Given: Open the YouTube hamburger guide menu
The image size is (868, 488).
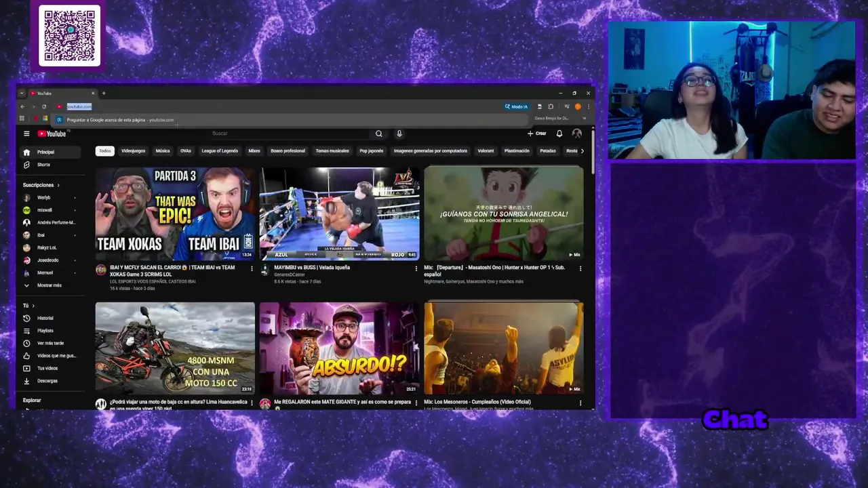Looking at the screenshot, I should [26, 134].
